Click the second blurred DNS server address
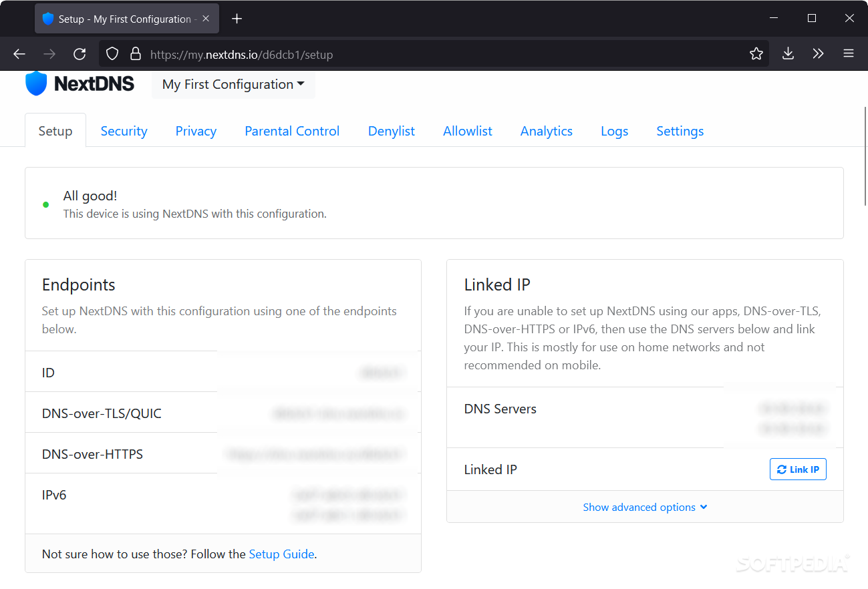Image resolution: width=868 pixels, height=589 pixels. (793, 428)
